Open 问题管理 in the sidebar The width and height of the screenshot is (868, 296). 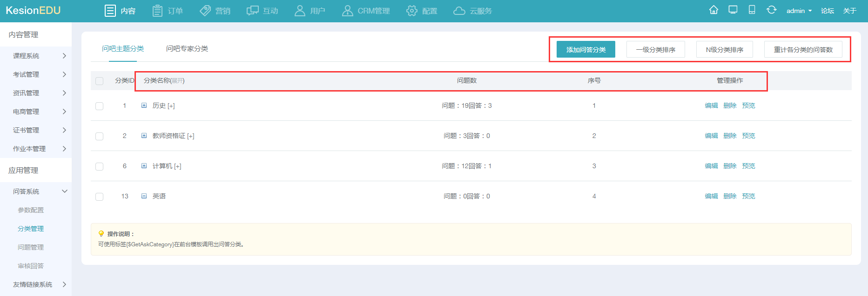pos(31,247)
